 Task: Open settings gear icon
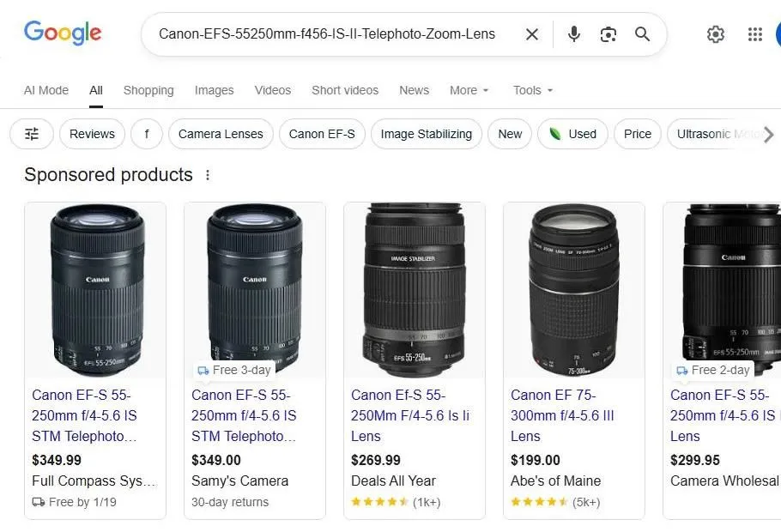(715, 34)
